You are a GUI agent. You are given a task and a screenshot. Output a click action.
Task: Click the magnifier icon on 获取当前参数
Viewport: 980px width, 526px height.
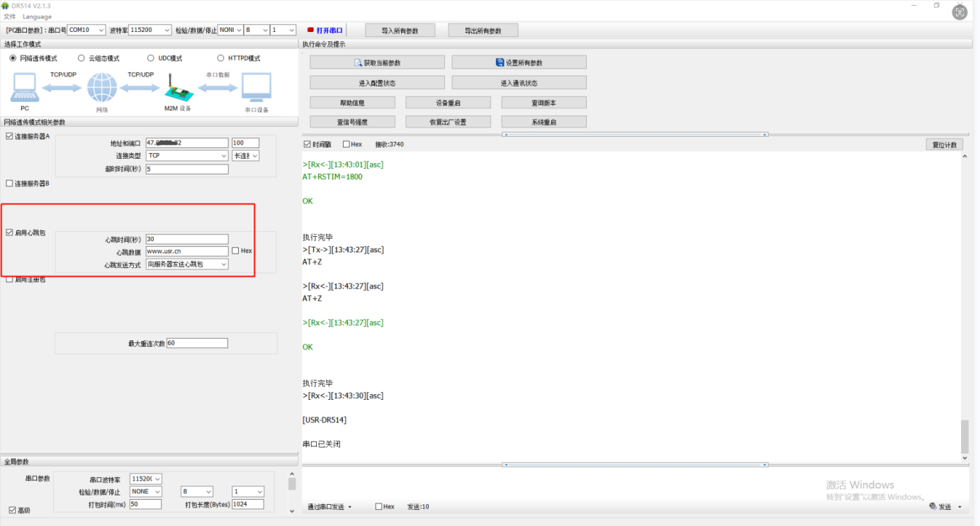(359, 62)
